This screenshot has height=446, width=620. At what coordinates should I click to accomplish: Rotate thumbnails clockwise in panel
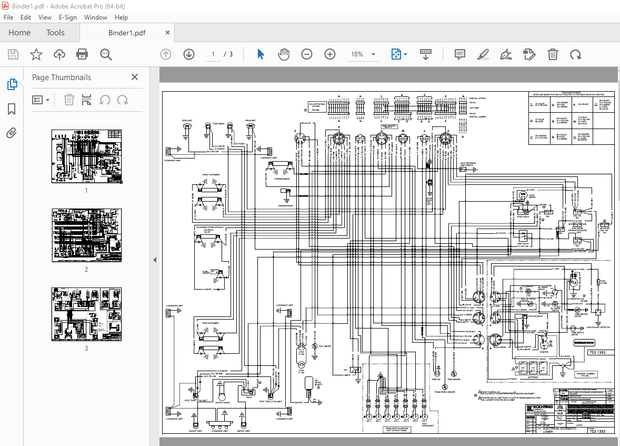[123, 100]
